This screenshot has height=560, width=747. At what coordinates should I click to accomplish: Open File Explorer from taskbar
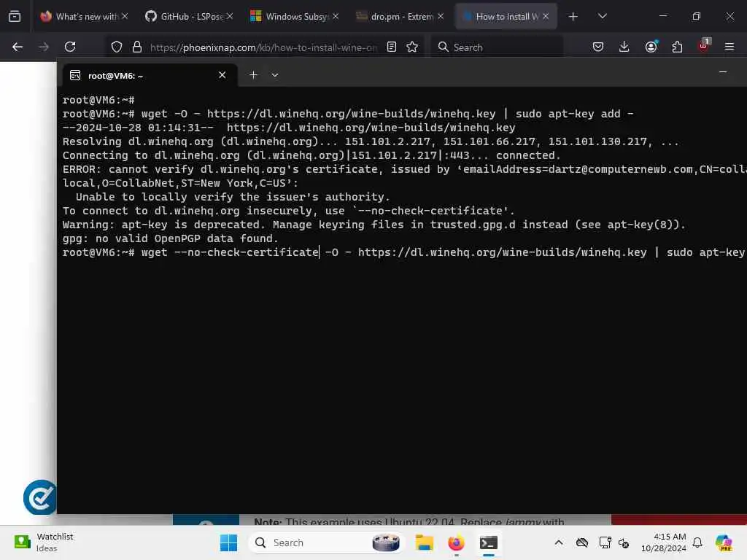tap(424, 542)
